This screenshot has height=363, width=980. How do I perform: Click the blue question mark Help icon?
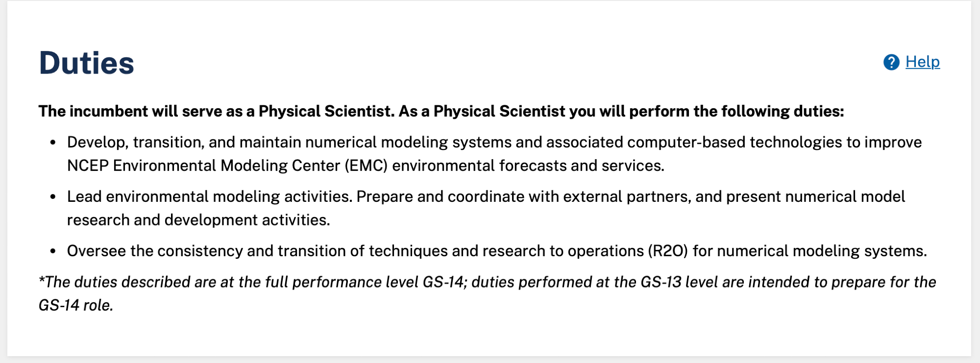(x=891, y=62)
